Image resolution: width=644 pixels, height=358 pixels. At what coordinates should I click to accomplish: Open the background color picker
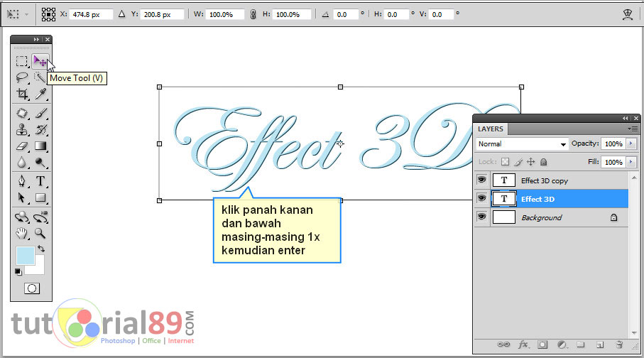[x=38, y=269]
